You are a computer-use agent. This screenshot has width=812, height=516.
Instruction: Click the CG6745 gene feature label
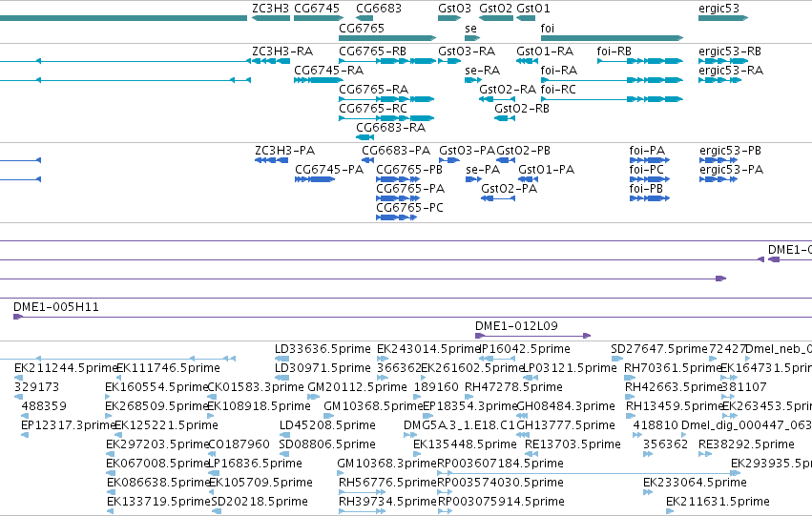point(317,9)
